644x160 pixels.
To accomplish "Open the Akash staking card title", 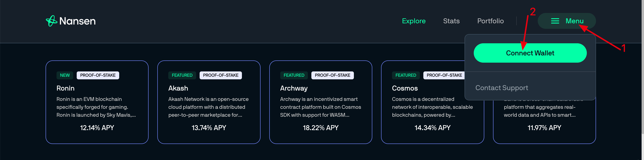I will tap(178, 88).
